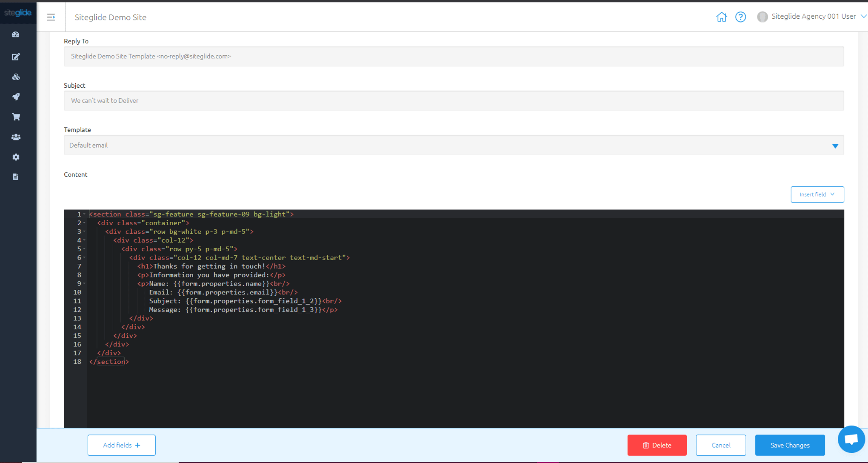Click the Add fields button
This screenshot has height=463, width=868.
click(x=121, y=445)
